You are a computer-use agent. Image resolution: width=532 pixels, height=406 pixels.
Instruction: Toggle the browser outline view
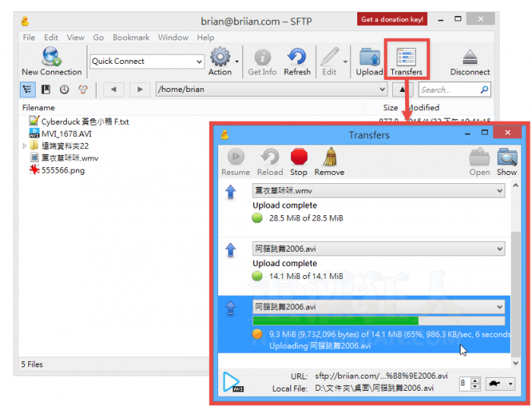click(x=27, y=90)
